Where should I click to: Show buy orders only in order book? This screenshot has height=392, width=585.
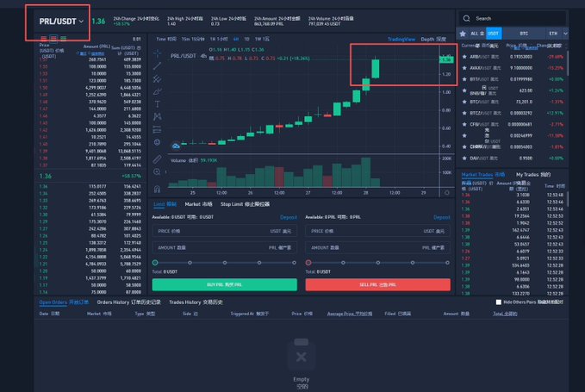coord(64,39)
